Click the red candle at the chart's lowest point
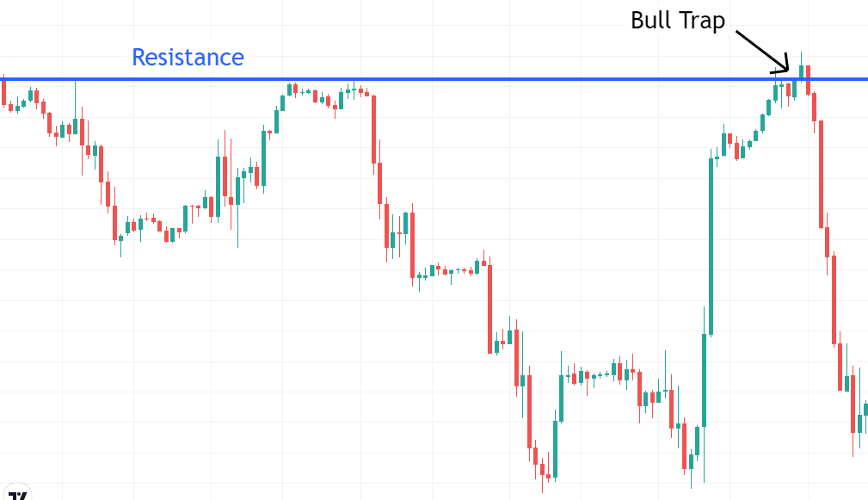Image resolution: width=868 pixels, height=500 pixels. tap(542, 470)
